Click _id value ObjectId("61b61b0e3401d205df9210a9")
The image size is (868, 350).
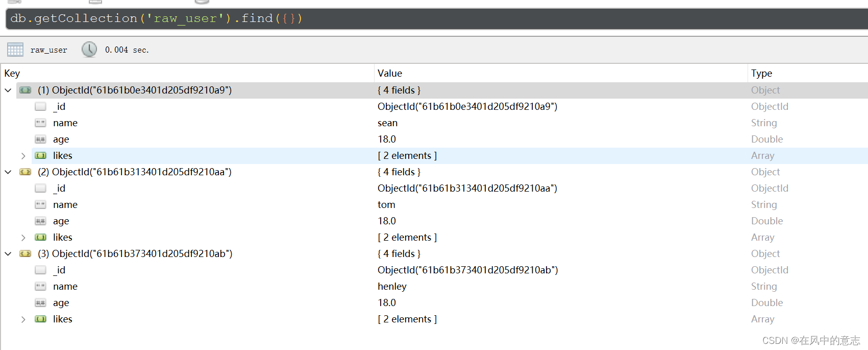point(467,107)
